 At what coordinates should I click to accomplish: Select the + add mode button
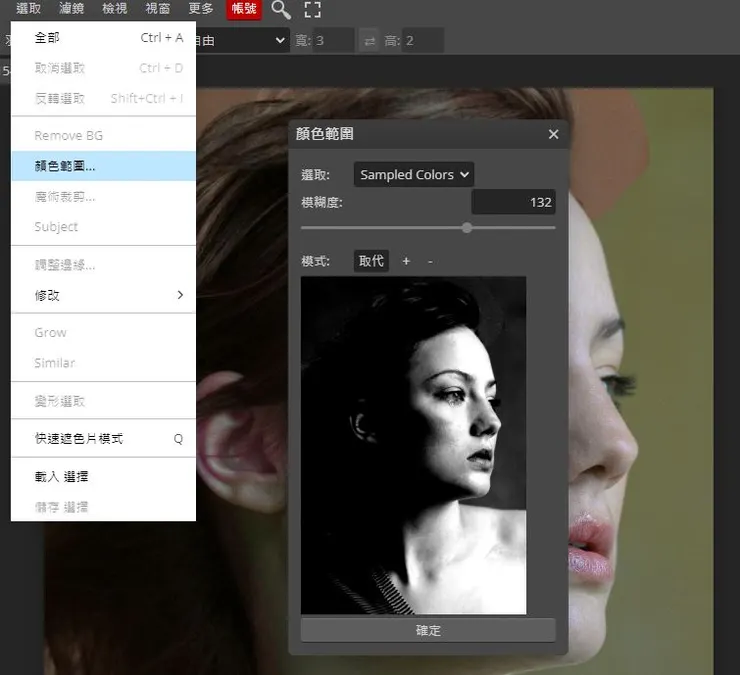(x=406, y=261)
